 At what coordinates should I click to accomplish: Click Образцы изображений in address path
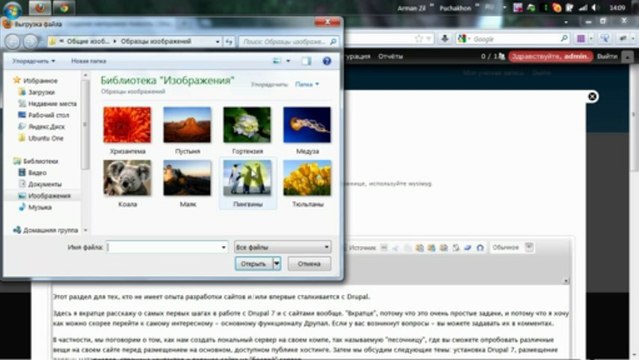(x=156, y=42)
